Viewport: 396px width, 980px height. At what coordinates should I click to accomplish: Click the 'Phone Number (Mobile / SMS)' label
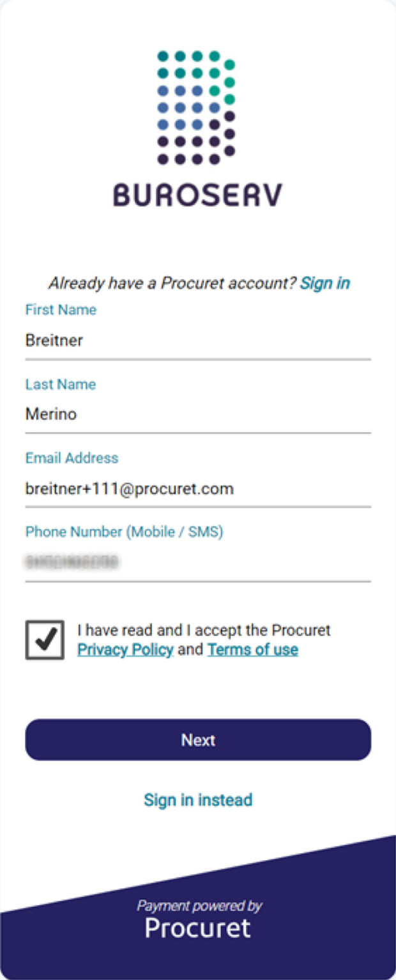click(124, 532)
